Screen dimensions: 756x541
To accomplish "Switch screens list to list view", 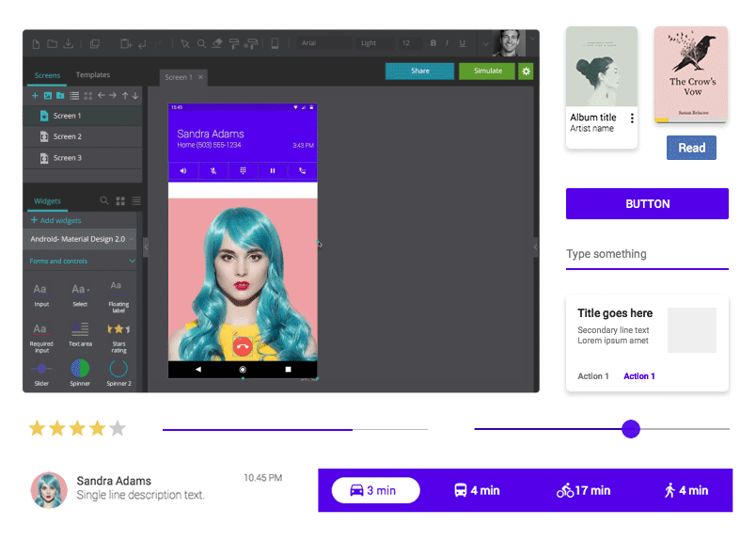I will pyautogui.click(x=74, y=96).
